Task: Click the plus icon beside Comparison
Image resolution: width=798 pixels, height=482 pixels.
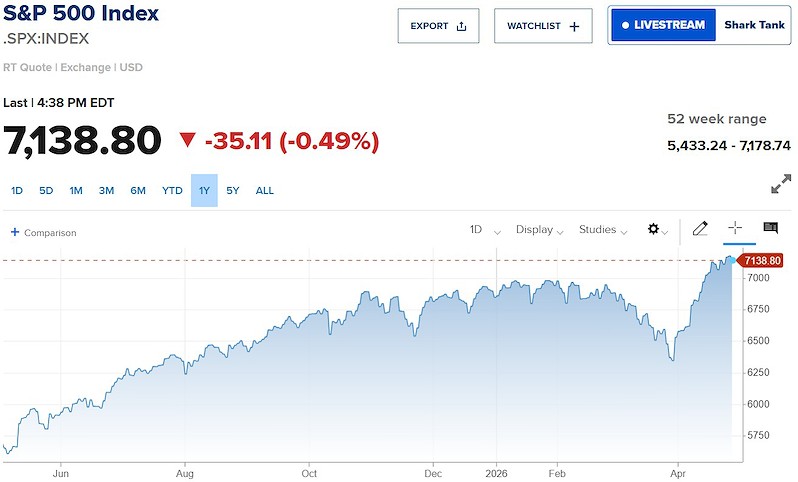Action: click(x=15, y=232)
